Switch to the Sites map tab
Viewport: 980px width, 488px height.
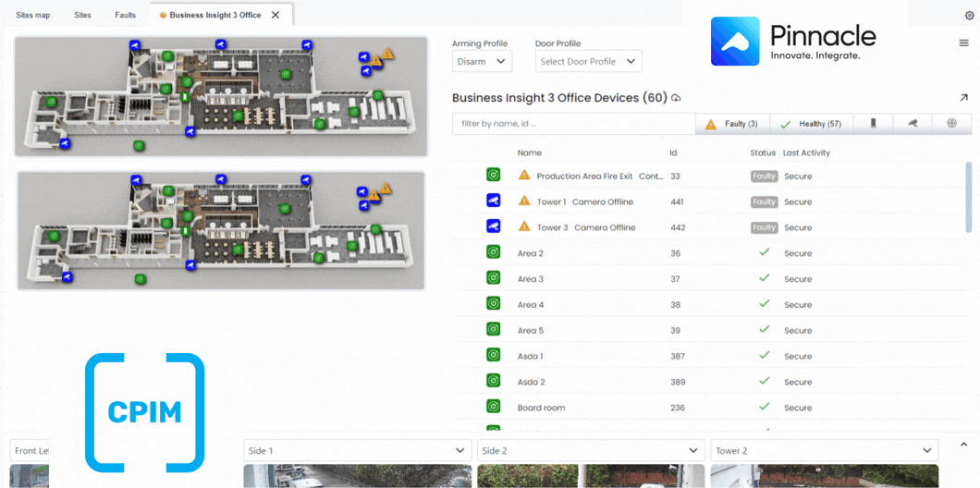(33, 15)
